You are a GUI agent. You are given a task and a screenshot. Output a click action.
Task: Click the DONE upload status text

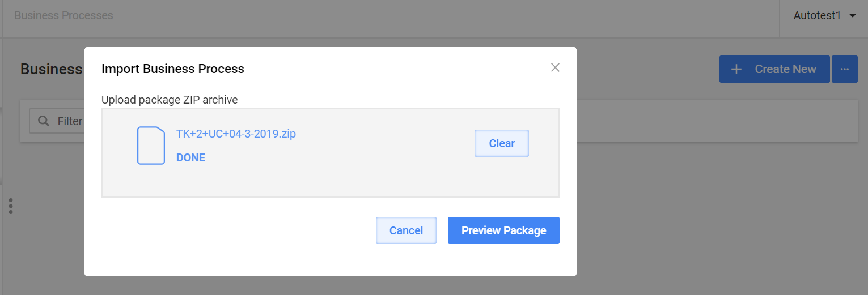[x=190, y=158]
